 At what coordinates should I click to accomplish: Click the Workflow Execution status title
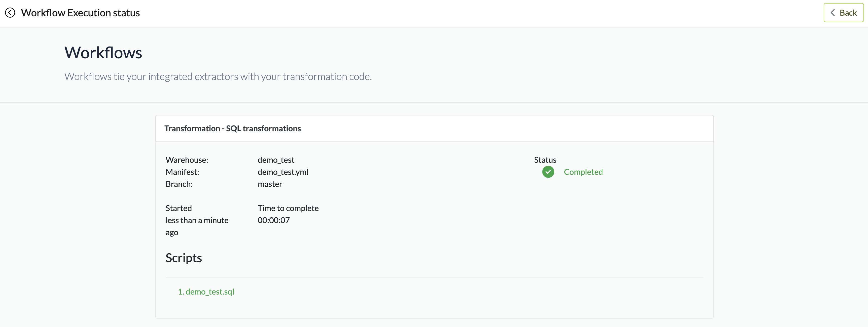coord(80,13)
